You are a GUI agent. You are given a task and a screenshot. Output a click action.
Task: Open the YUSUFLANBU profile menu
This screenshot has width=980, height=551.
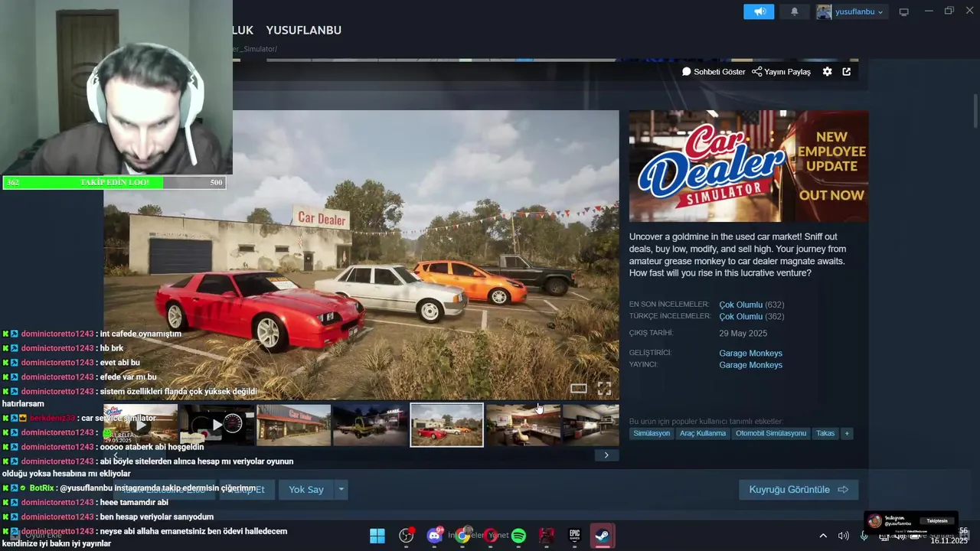(x=304, y=30)
